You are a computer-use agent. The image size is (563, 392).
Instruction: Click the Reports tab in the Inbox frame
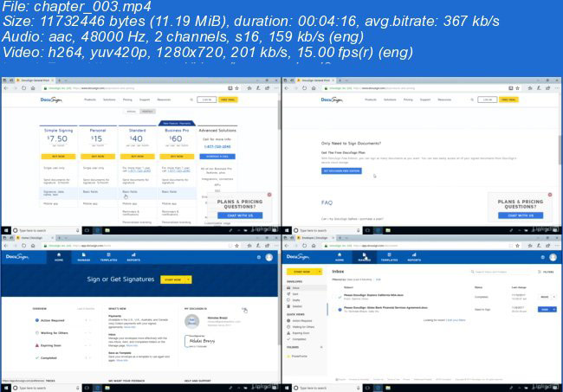pyautogui.click(x=414, y=257)
